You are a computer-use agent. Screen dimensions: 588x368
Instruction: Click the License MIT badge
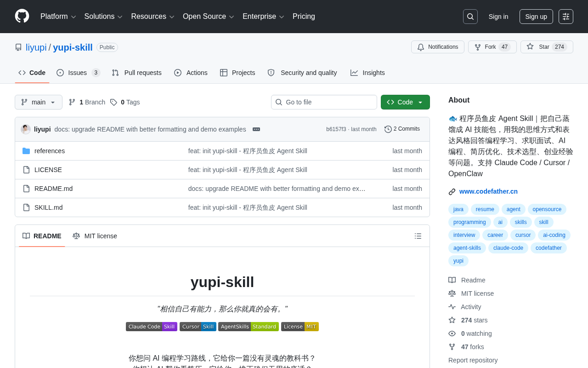(300, 327)
